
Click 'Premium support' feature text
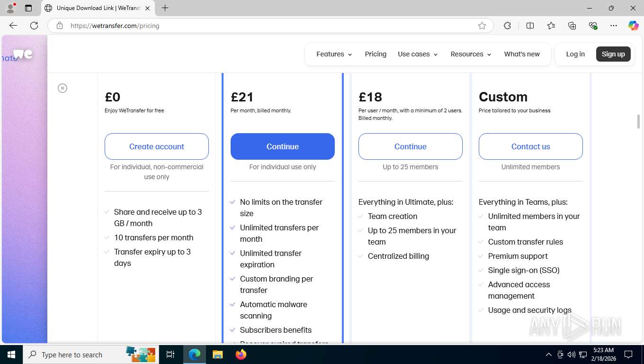tap(518, 256)
